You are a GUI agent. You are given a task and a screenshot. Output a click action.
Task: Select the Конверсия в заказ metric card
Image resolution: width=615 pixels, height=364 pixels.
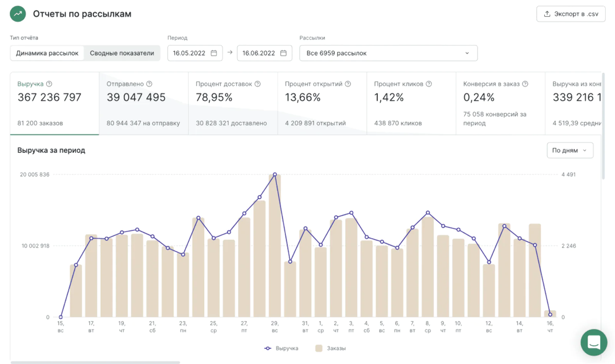(501, 104)
